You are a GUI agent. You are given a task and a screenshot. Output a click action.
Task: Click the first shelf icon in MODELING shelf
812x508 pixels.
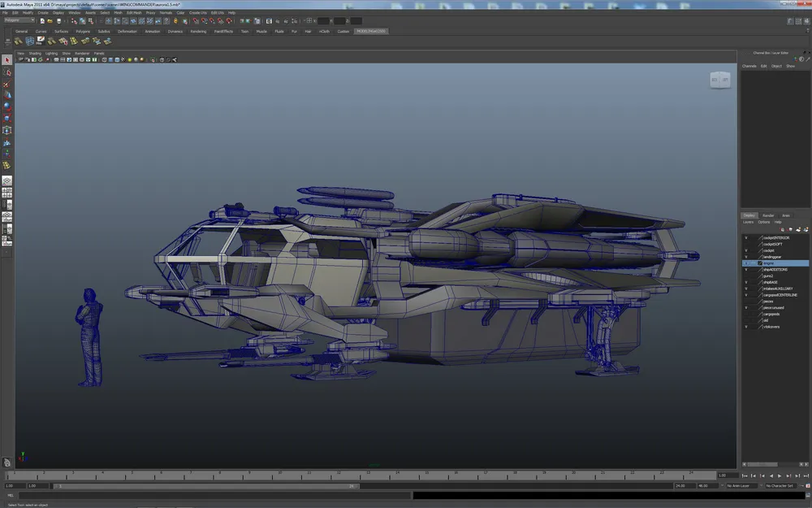click(x=19, y=41)
